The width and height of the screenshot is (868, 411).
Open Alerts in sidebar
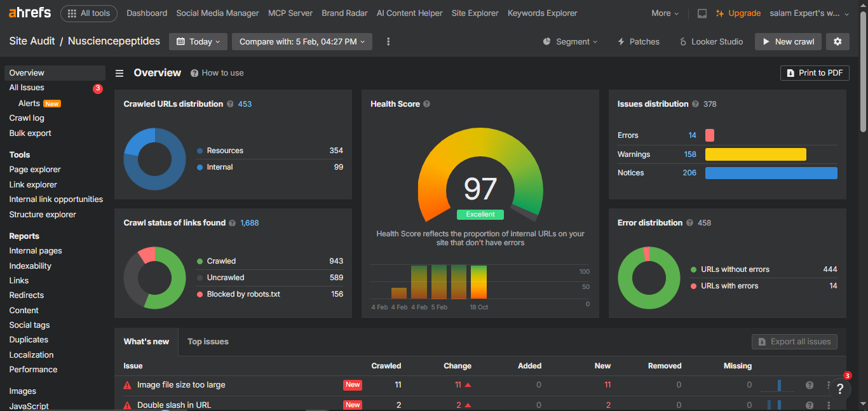pyautogui.click(x=29, y=104)
